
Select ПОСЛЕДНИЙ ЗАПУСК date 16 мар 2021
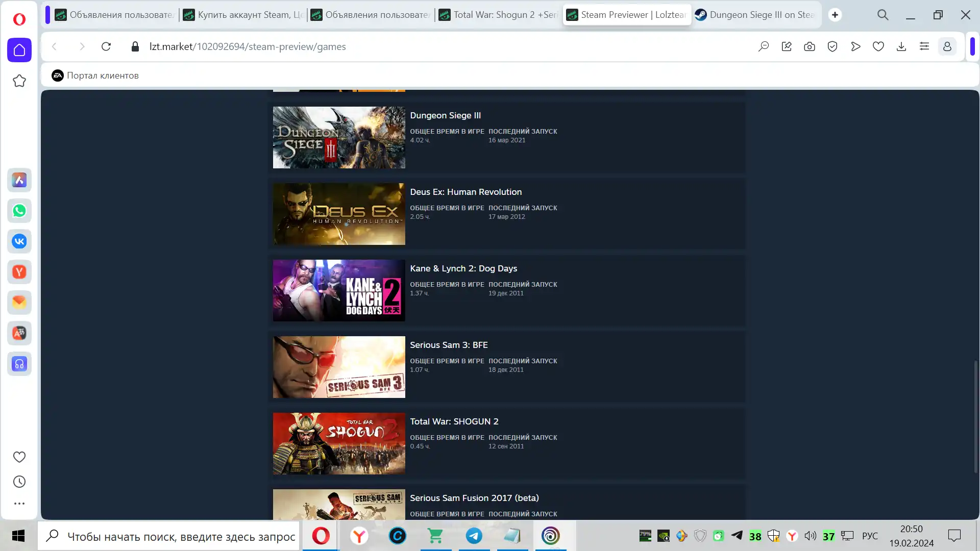coord(506,140)
